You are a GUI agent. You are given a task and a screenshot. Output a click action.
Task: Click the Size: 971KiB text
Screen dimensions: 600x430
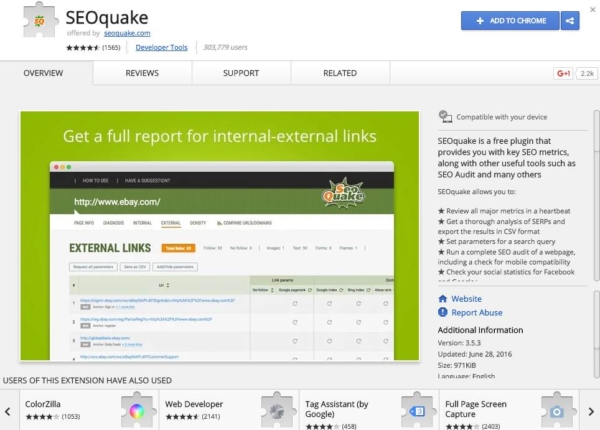pos(457,365)
